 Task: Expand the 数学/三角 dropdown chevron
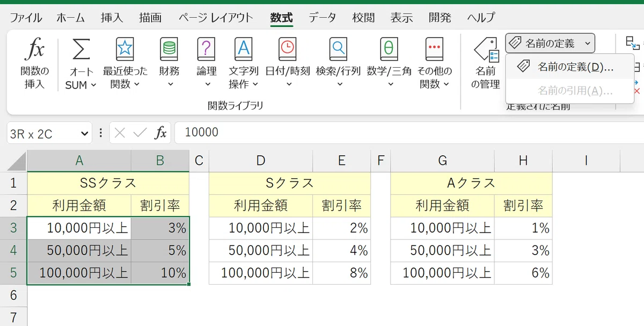(390, 84)
